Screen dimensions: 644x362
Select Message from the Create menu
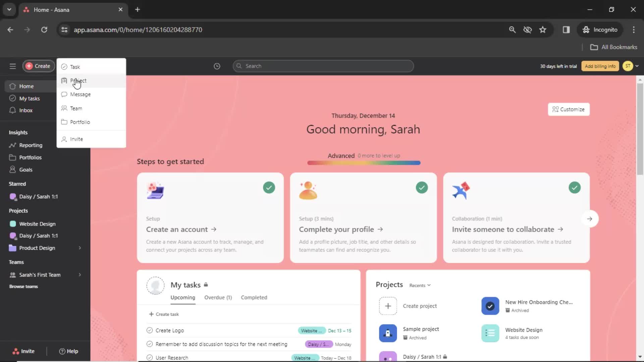91,94
